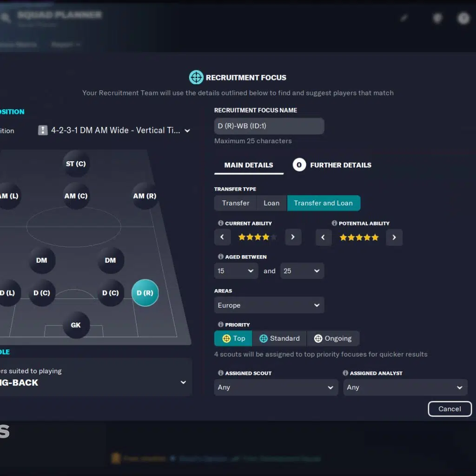The image size is (476, 476).
Task: Click the info icon beside Potential Ability
Action: point(334,224)
